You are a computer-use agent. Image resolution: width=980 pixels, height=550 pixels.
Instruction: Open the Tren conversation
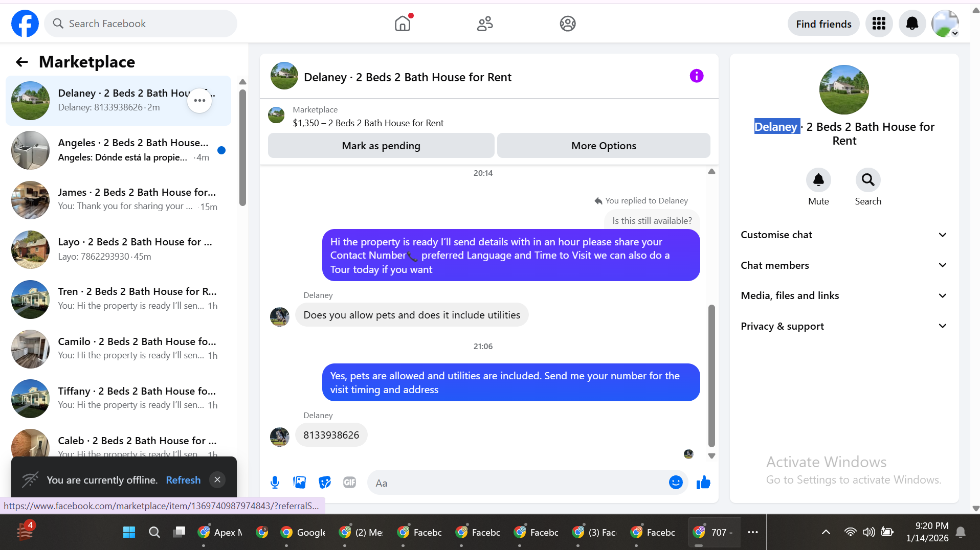click(118, 299)
